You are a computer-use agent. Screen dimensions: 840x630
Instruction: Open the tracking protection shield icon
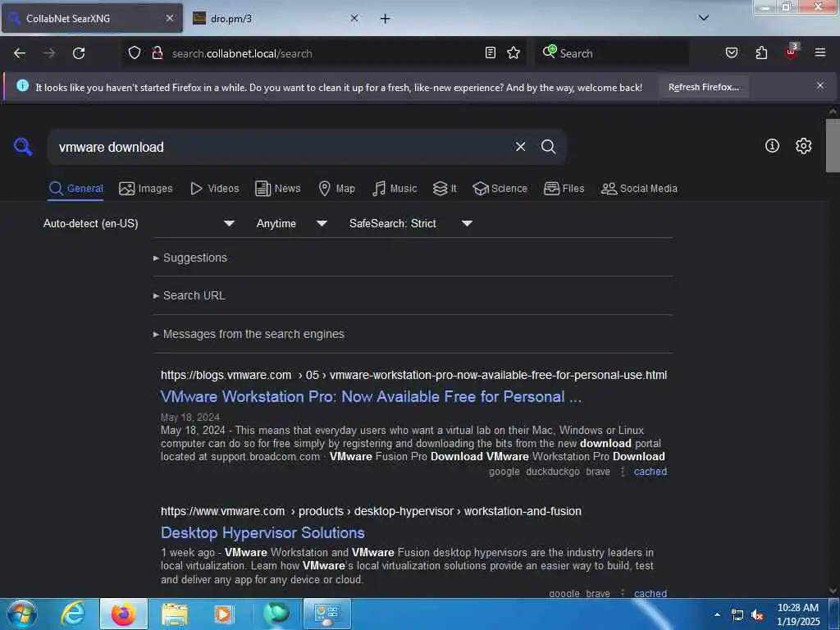[x=135, y=53]
